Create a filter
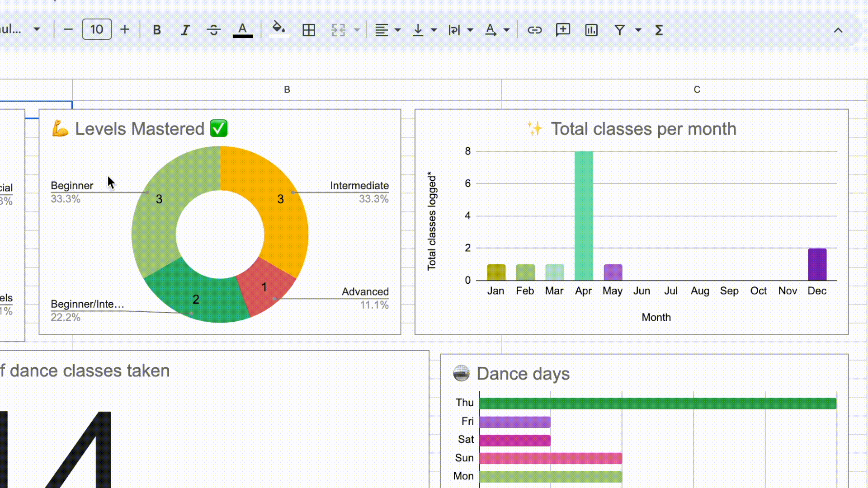This screenshot has height=488, width=868. [x=620, y=30]
